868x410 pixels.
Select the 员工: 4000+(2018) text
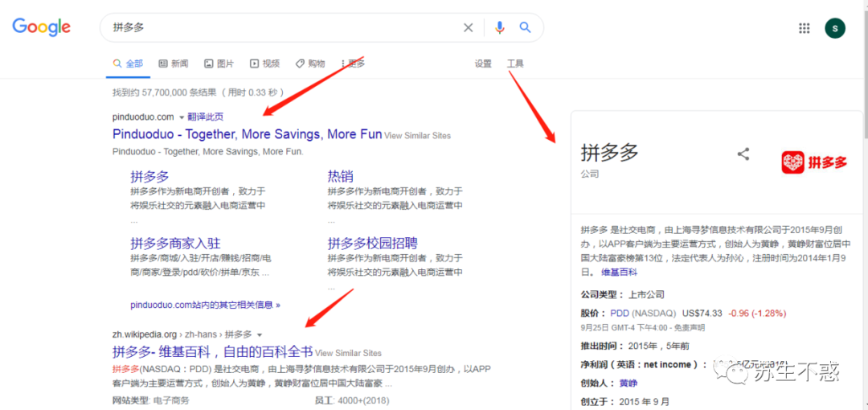pos(351,400)
